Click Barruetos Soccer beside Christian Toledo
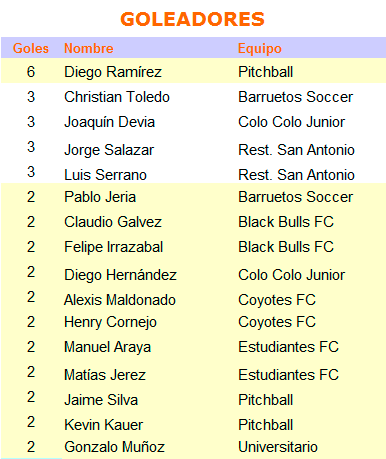This screenshot has height=459, width=386. [295, 97]
